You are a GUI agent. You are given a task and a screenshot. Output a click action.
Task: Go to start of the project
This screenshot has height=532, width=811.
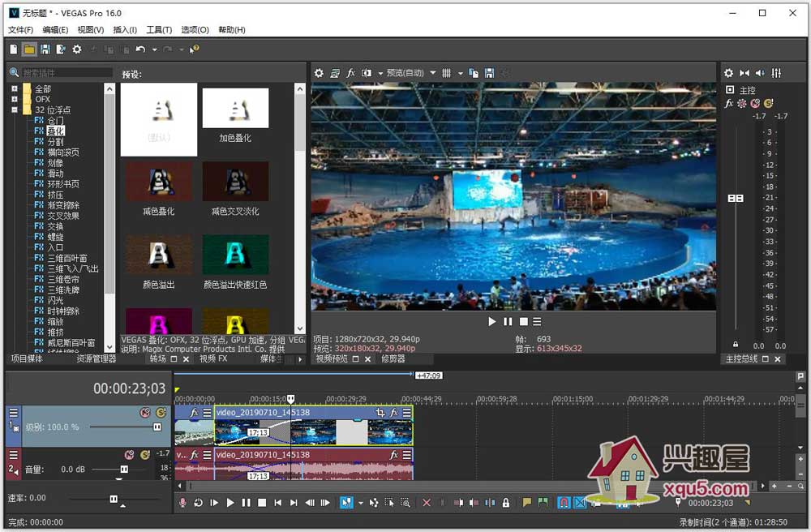[277, 502]
